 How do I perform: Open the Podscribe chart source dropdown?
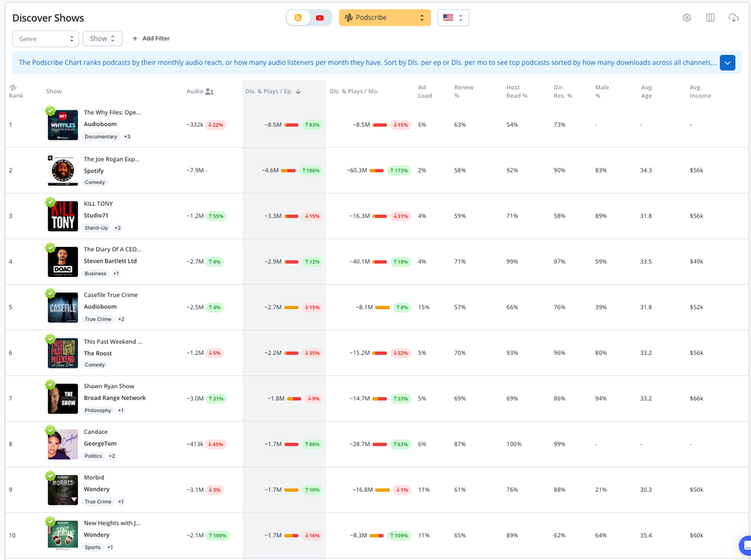[x=385, y=18]
